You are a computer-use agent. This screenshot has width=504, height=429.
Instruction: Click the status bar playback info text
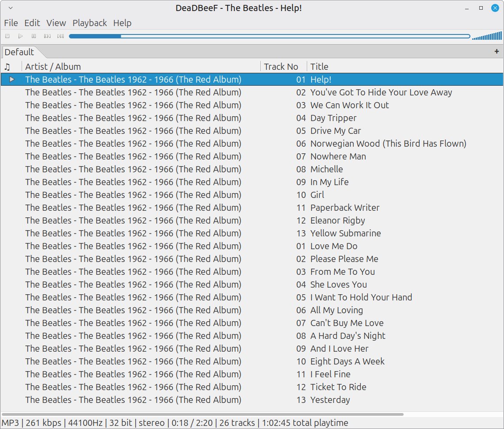175,423
